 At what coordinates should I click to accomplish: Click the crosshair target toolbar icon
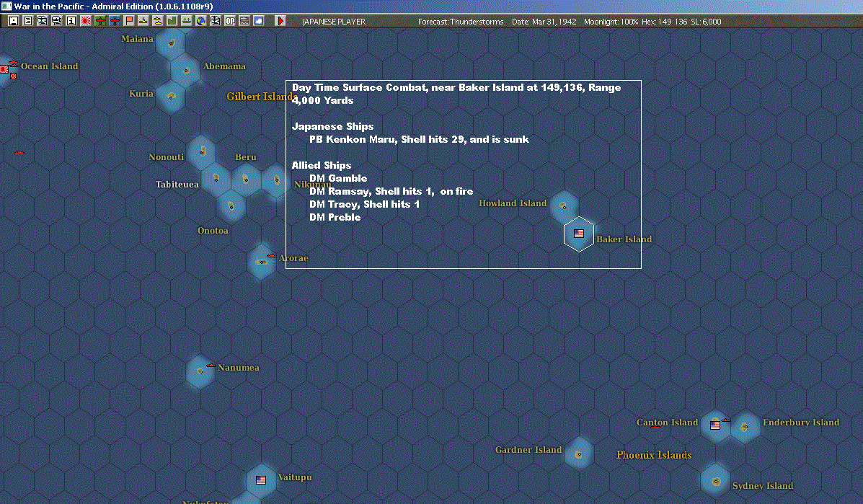click(215, 21)
